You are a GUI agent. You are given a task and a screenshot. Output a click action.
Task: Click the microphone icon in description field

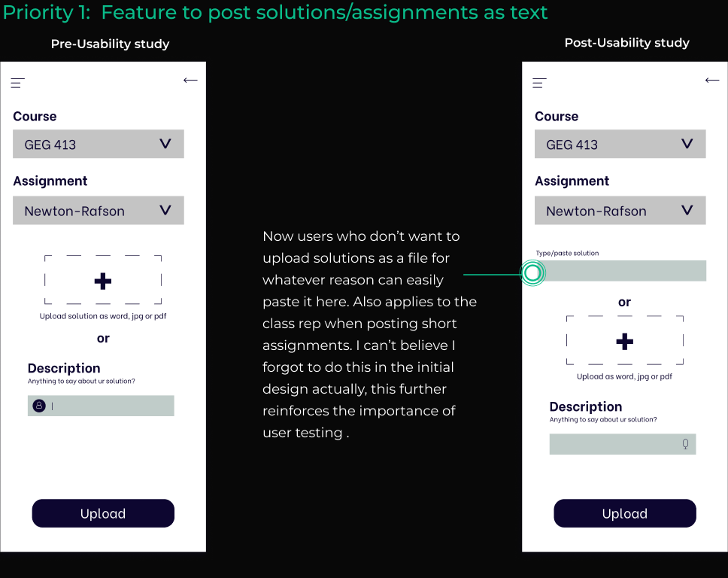(684, 444)
